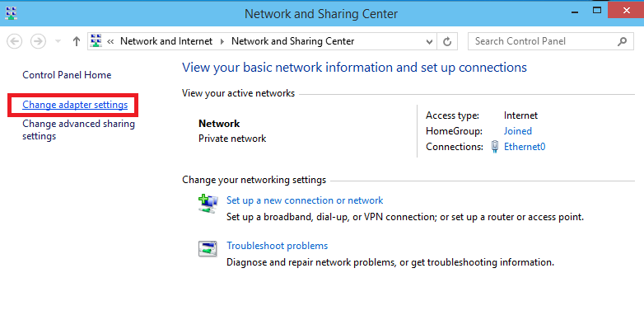Viewport: 644px width, 320px height.
Task: Expand the address bar chevron before Network and Internet
Action: point(110,41)
